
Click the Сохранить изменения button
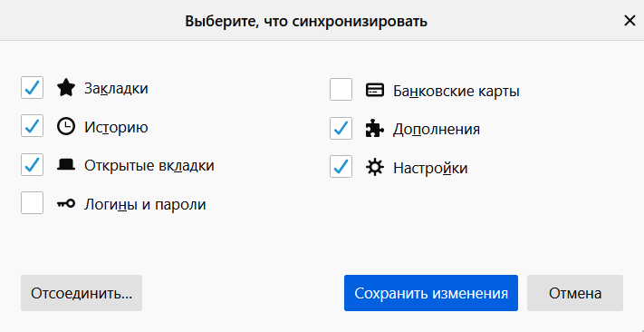point(431,293)
